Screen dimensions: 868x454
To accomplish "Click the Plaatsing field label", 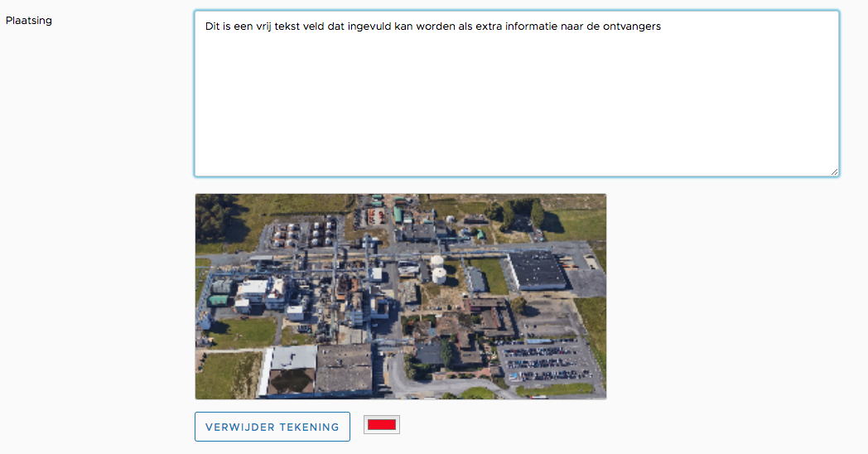I will pos(29,21).
